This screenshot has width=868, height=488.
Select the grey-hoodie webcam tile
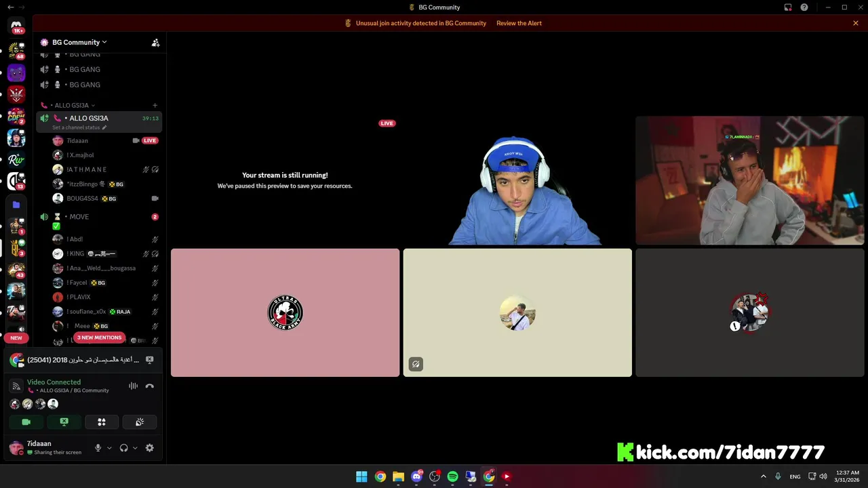[x=750, y=180]
